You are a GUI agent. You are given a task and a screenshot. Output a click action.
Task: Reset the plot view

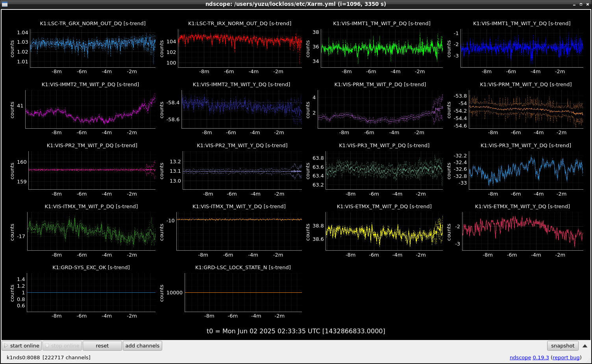(x=102, y=346)
